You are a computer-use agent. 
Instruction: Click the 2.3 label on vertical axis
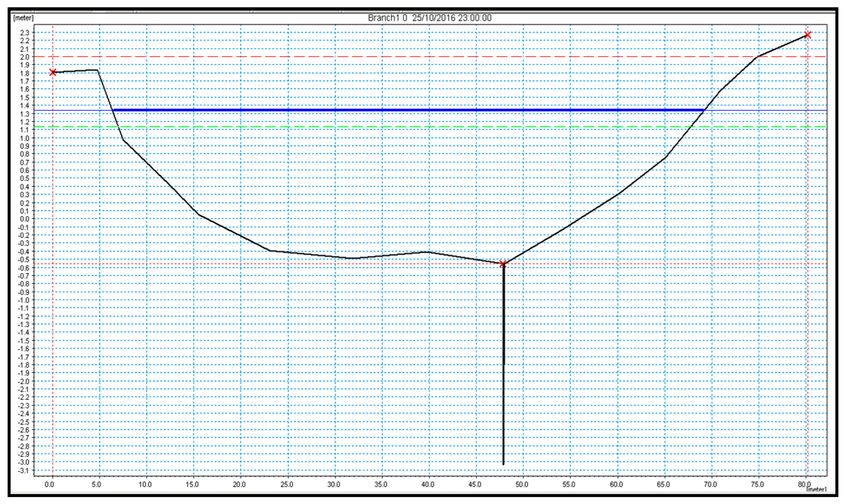click(25, 32)
